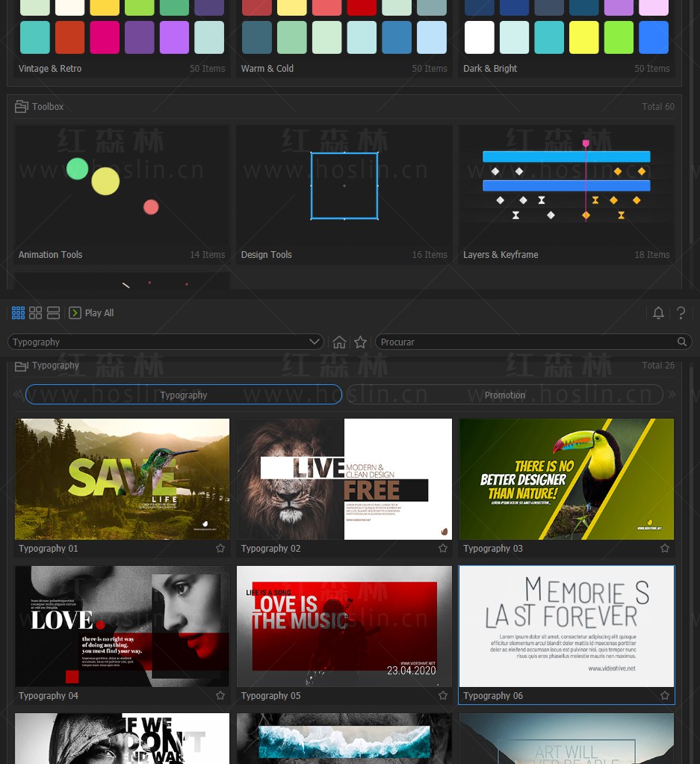This screenshot has width=700, height=764.
Task: Favorite Typography 04 with star
Action: 220,695
